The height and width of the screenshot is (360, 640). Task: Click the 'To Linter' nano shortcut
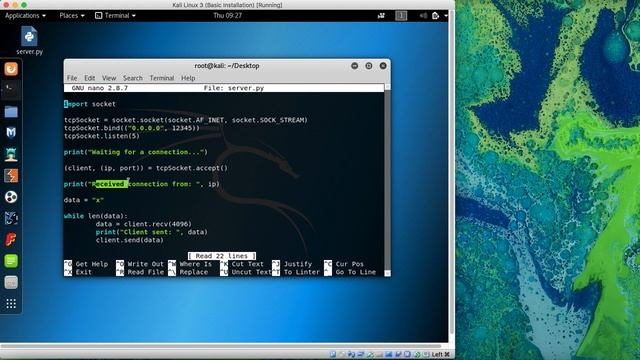pos(296,272)
